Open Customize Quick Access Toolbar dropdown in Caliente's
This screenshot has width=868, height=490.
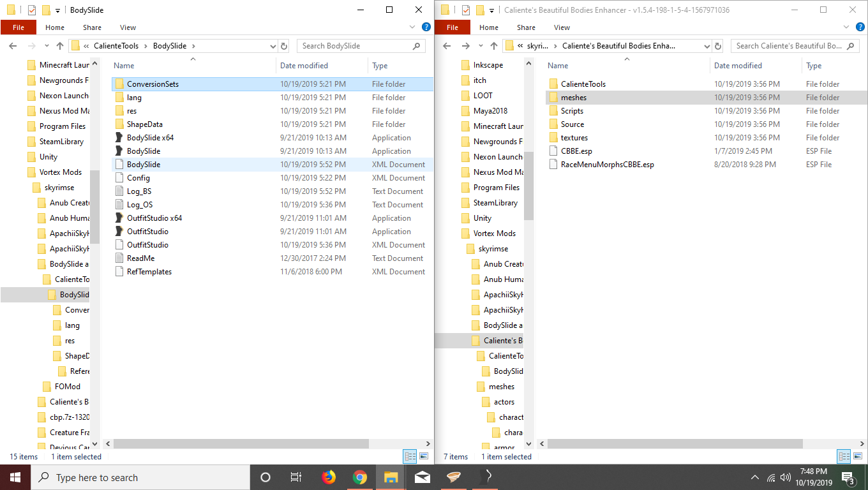[x=492, y=11]
